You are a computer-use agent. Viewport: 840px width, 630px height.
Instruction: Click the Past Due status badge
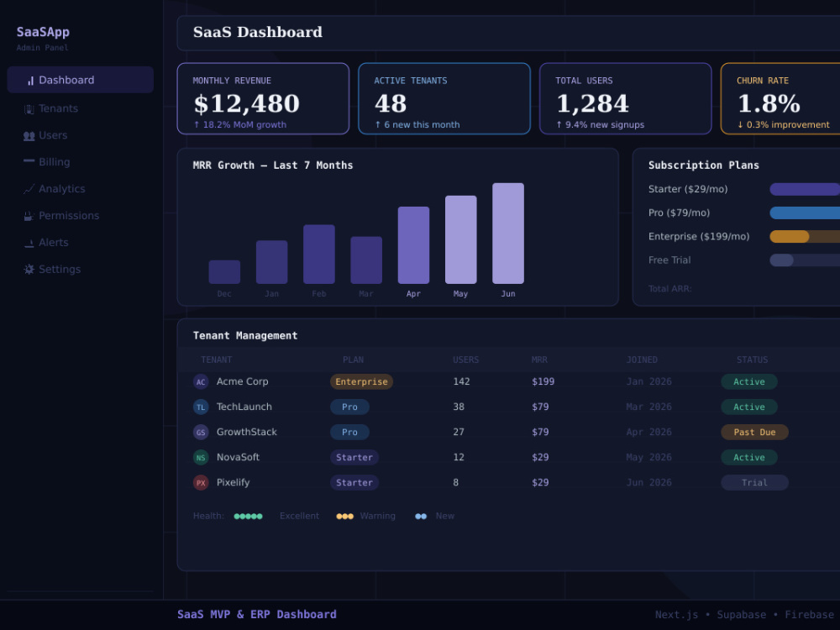[x=754, y=433]
